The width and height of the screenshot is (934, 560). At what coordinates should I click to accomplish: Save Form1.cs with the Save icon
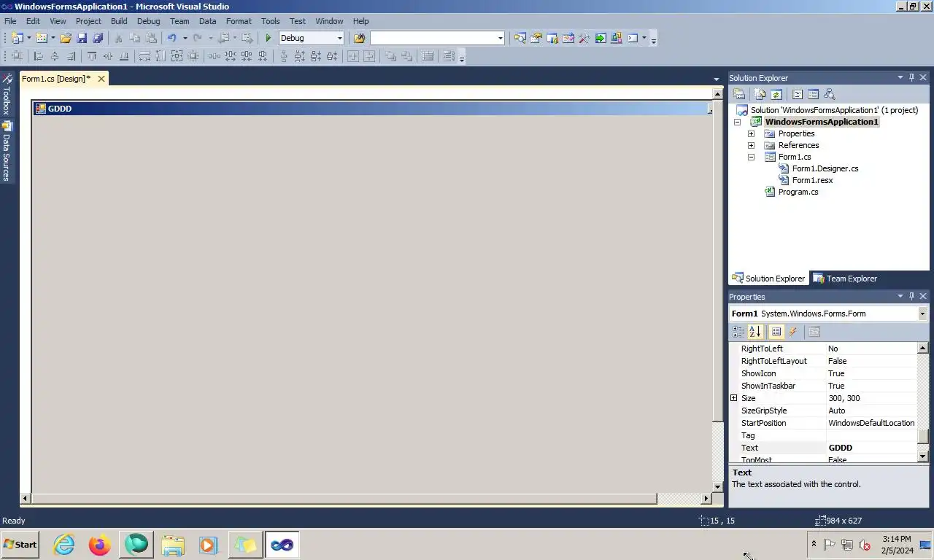82,38
